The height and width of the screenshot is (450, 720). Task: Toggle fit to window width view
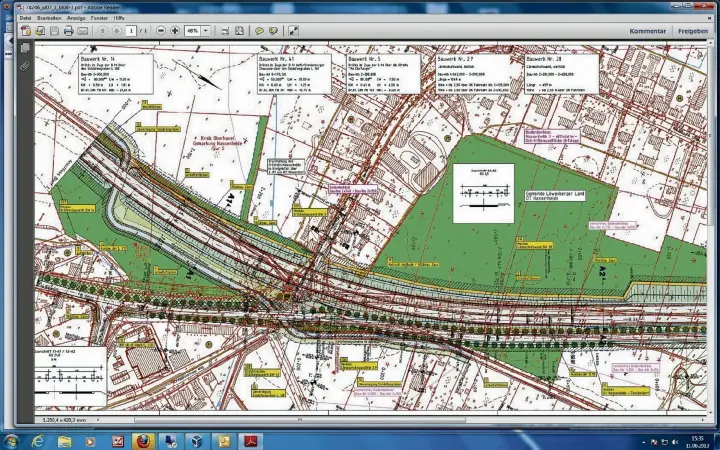(x=224, y=31)
